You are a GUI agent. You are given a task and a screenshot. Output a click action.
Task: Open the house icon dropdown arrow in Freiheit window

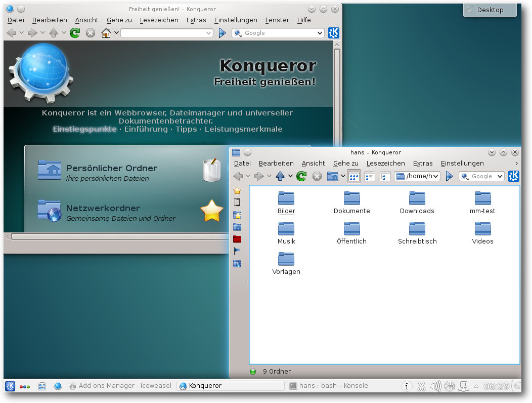[116, 32]
